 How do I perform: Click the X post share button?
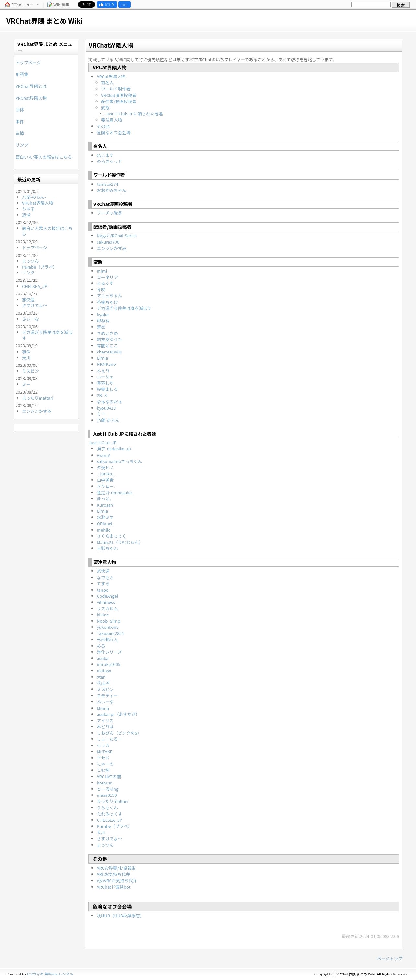86,5
